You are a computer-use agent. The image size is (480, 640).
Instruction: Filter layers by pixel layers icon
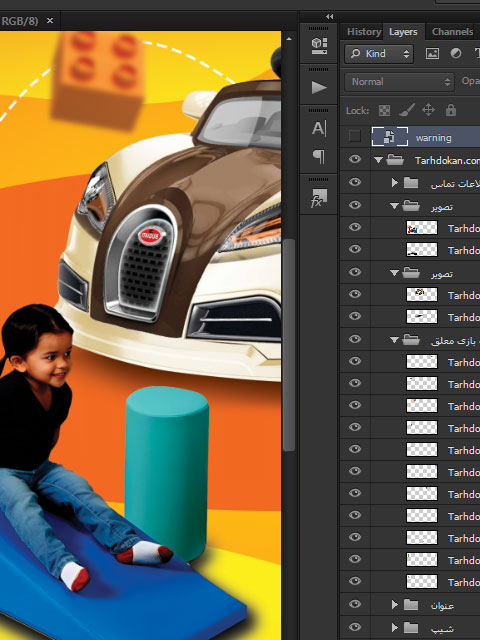[x=432, y=53]
